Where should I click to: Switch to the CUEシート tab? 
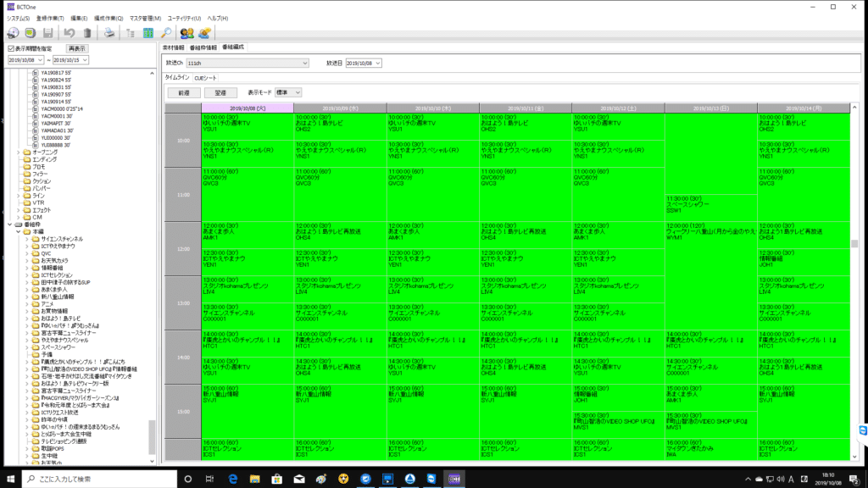(205, 78)
